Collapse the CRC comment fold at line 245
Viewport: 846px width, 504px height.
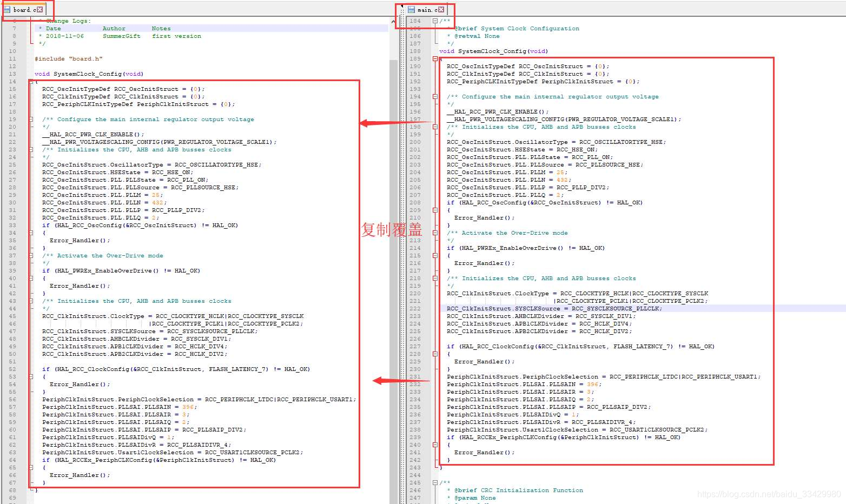[x=435, y=482]
